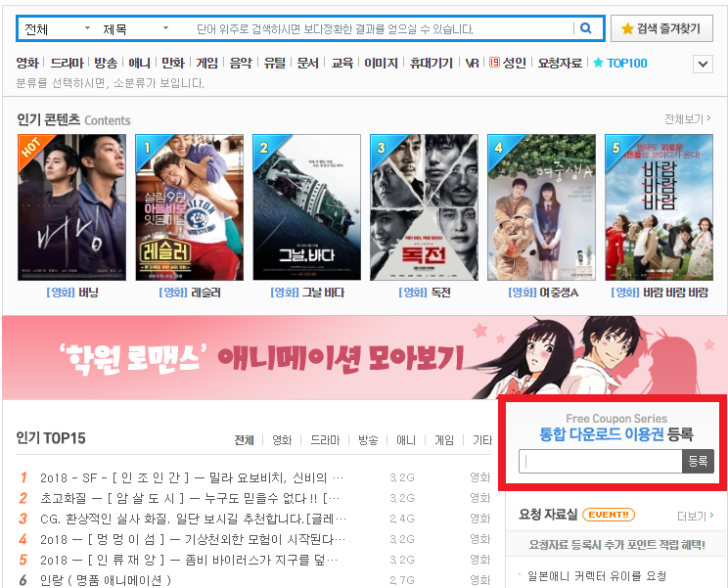
Task: Switch to 게임 tab in 인기 TOP15
Action: pyautogui.click(x=444, y=440)
